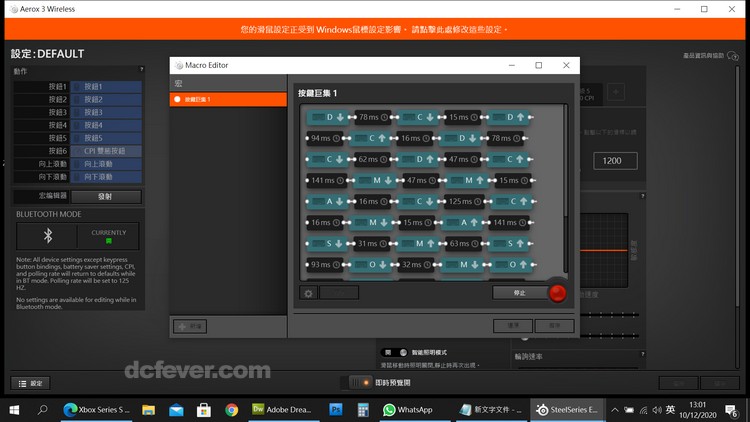Open the 按鈕2 mapping field

pyautogui.click(x=106, y=100)
